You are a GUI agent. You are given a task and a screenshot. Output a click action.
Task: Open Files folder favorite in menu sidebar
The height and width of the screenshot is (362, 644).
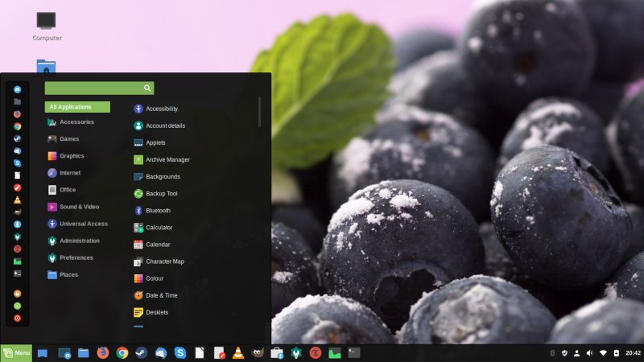pos(17,102)
